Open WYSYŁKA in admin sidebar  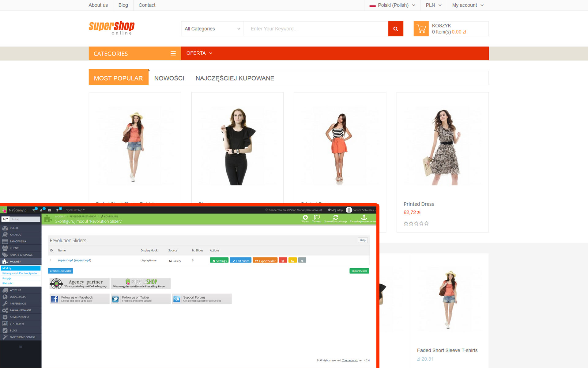[x=21, y=290]
